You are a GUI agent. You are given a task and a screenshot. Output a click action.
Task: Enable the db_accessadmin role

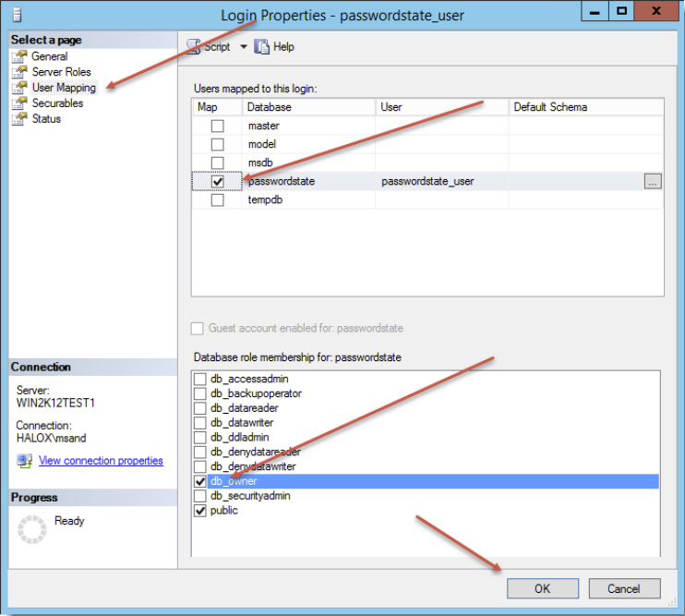point(200,379)
